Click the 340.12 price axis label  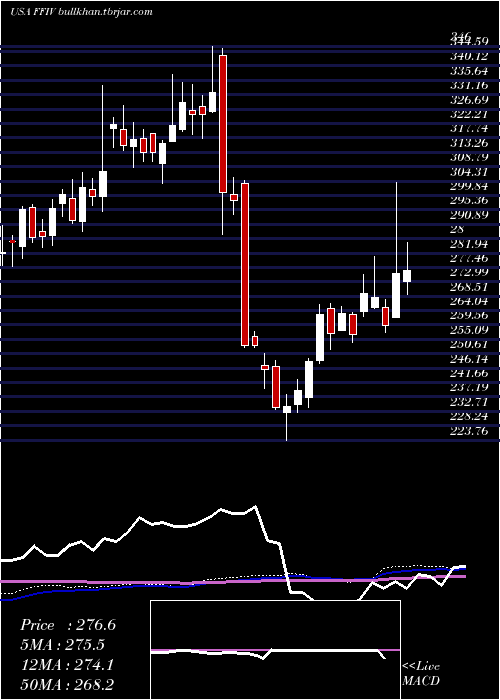point(469,56)
